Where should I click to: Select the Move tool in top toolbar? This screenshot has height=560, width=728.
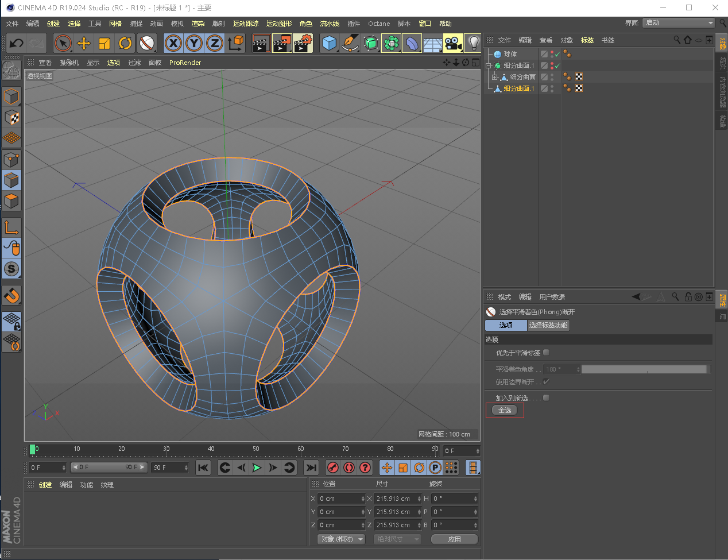(x=84, y=43)
